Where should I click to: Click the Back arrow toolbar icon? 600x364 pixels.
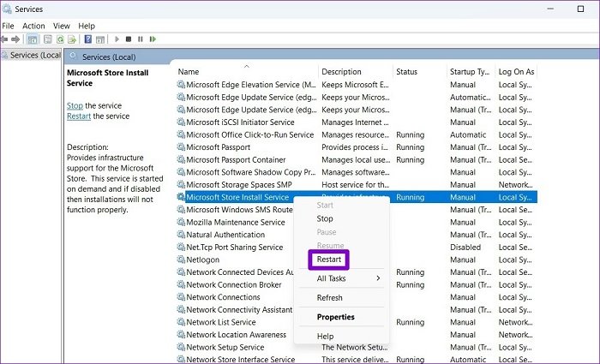3,39
